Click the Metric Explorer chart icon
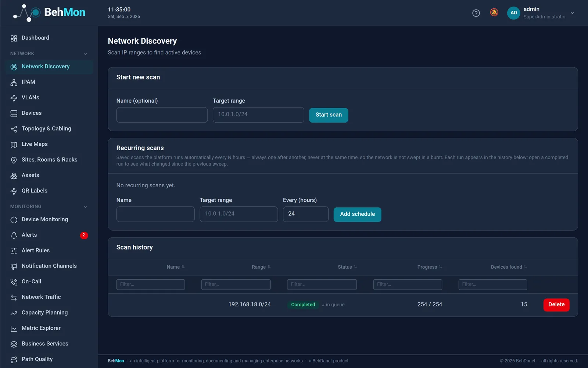This screenshot has height=368, width=588. click(14, 329)
